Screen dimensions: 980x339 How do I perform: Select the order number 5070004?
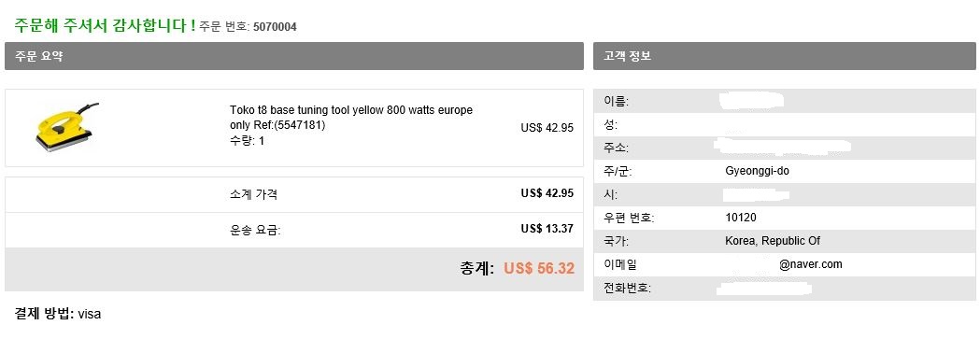tap(275, 27)
